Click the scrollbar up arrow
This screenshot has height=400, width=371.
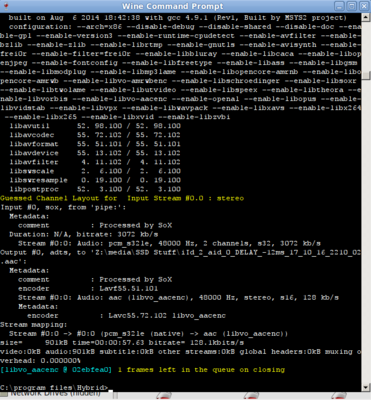coord(366,18)
